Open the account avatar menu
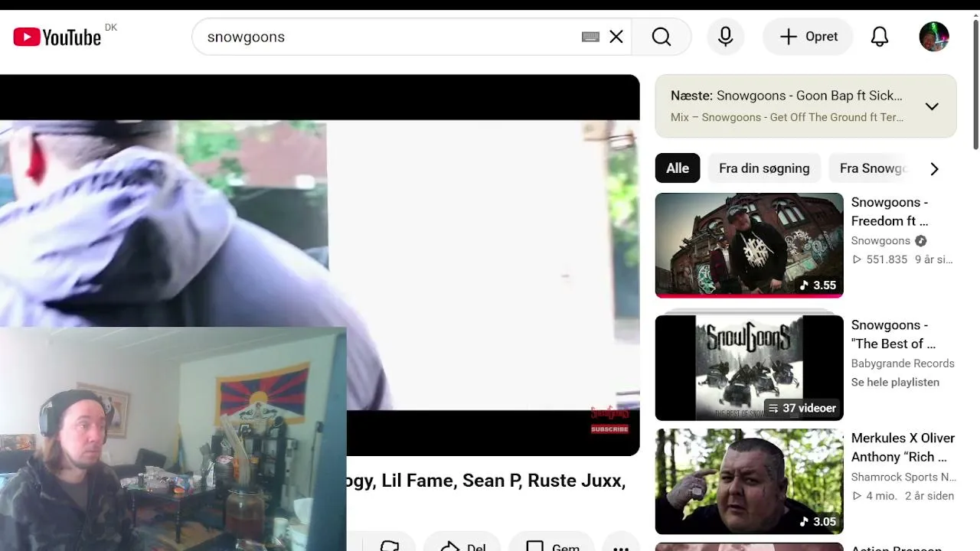980x551 pixels. click(934, 37)
